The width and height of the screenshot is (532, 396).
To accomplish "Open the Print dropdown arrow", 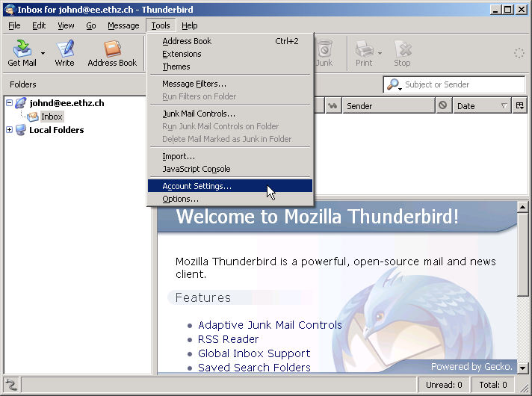I will 380,53.
